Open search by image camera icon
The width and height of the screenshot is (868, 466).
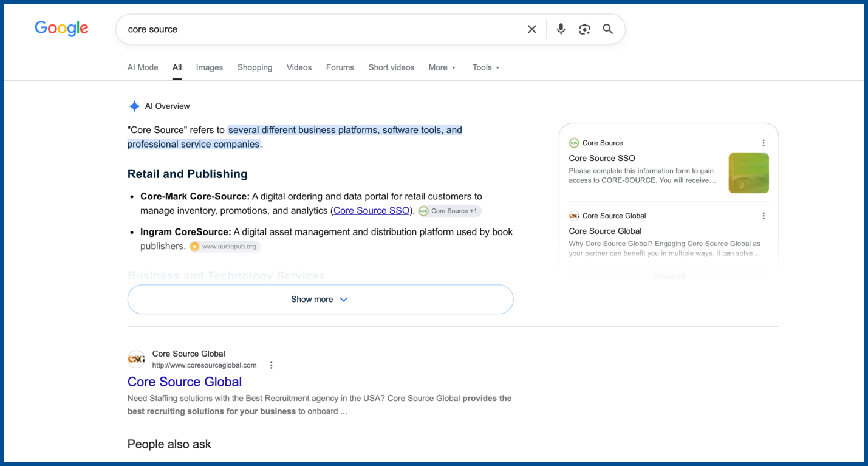[584, 29]
